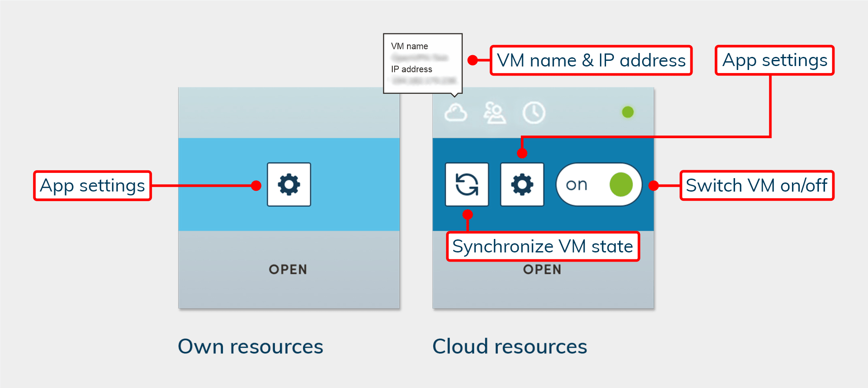Click the 'Cloud resources' heading
The height and width of the screenshot is (388, 868).
(x=510, y=347)
